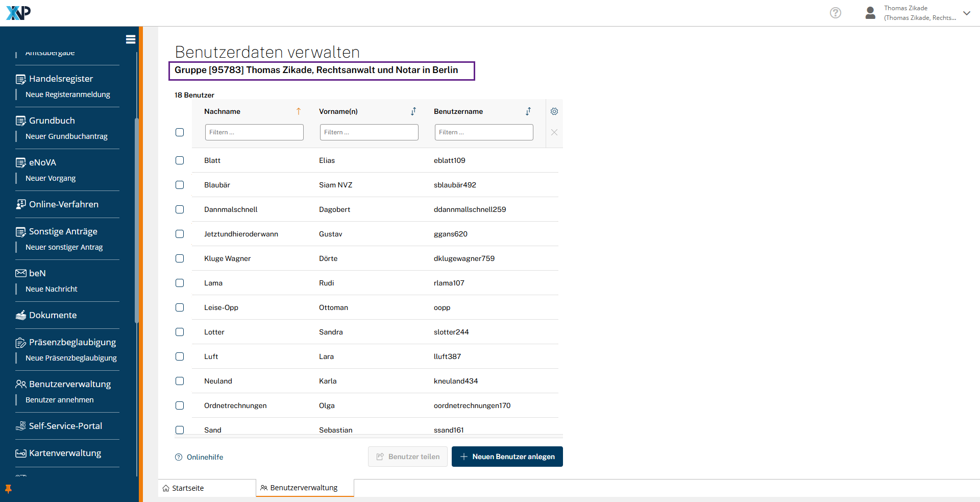Switch to the Startseite tab
The width and height of the screenshot is (980, 502).
pyautogui.click(x=187, y=488)
